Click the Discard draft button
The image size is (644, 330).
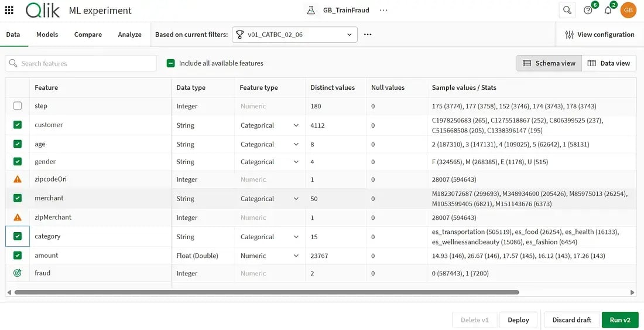tap(571, 320)
